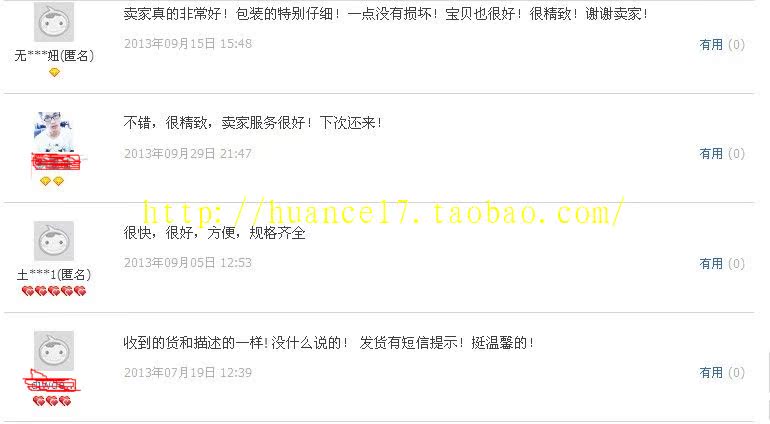Click the redacted username of fourth reviewer
770x424 pixels.
tap(52, 382)
